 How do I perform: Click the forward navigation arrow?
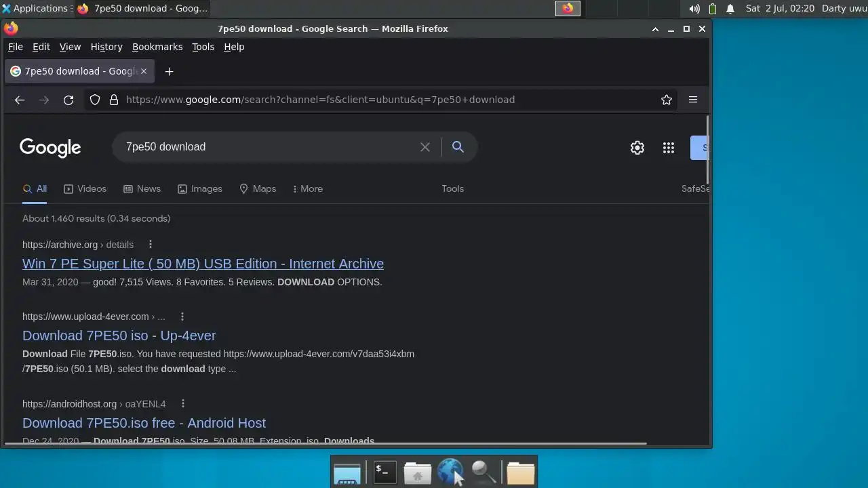[x=44, y=100]
